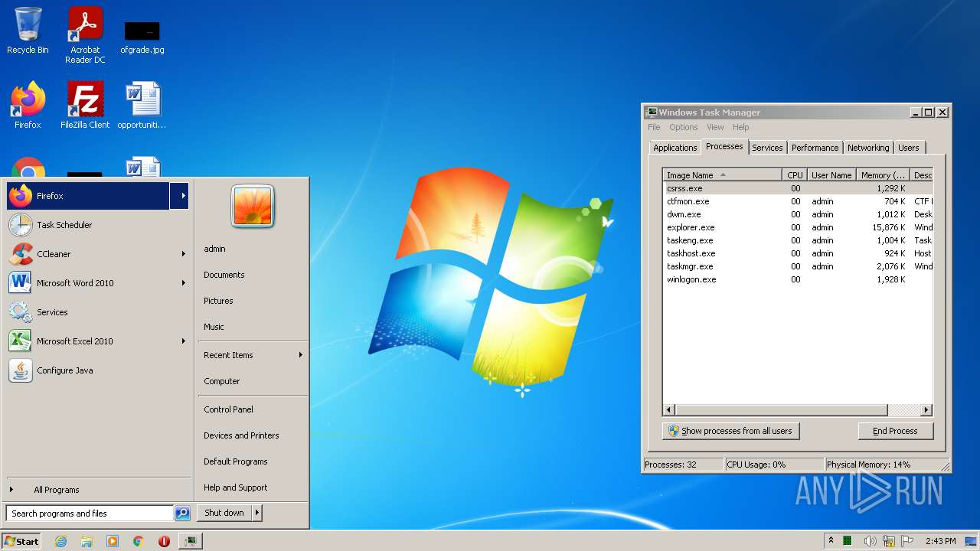
Task: Click Show processes from all users
Action: tap(730, 431)
